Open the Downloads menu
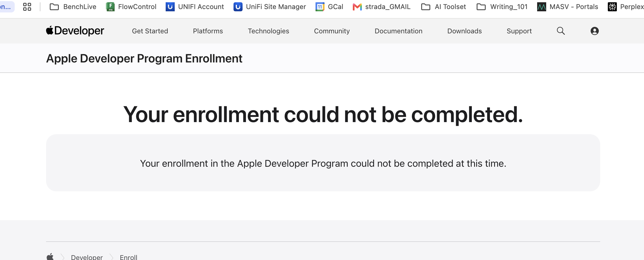This screenshot has width=644, height=260. (464, 31)
